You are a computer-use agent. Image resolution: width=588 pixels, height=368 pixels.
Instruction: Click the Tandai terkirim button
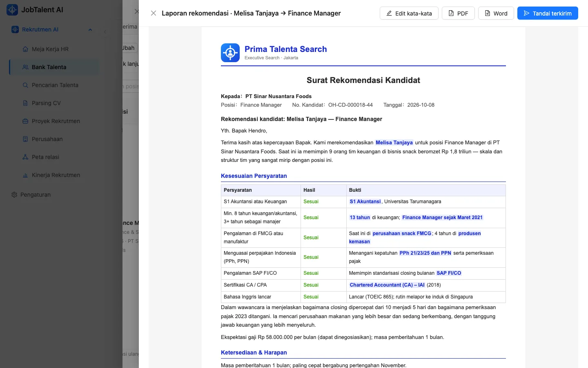pyautogui.click(x=548, y=13)
